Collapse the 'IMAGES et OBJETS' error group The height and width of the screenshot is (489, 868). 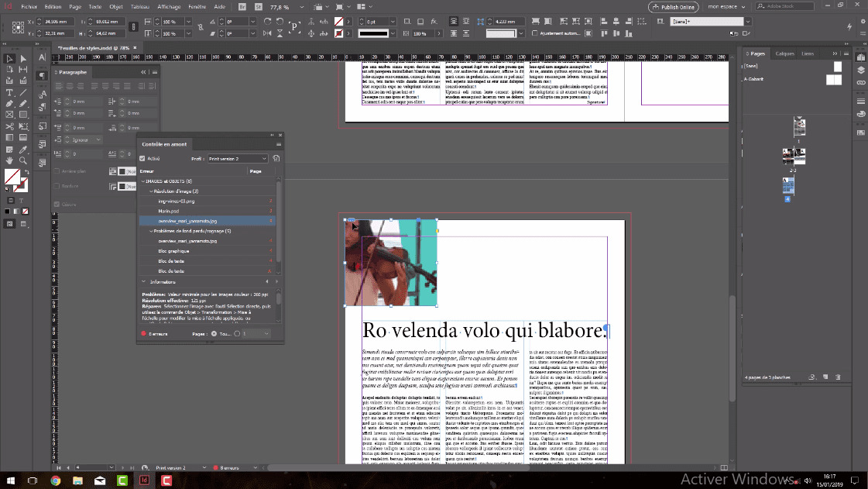click(144, 181)
